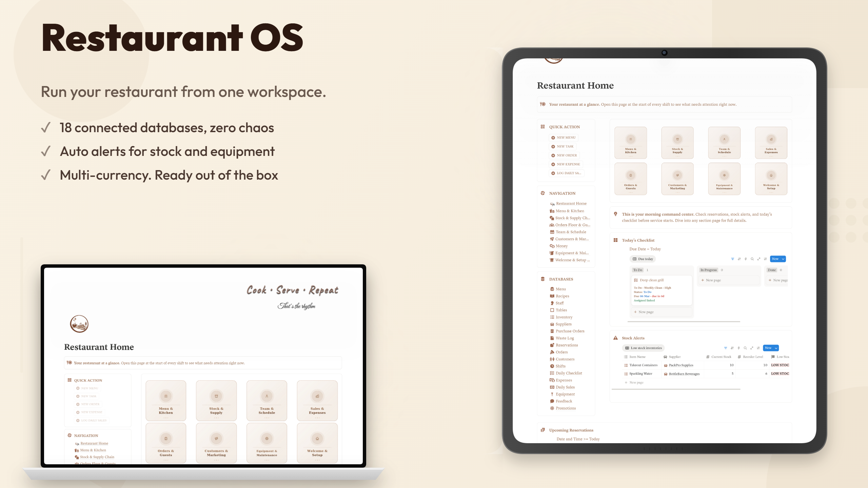
Task: Click the To Do column header in the board
Action: (638, 270)
